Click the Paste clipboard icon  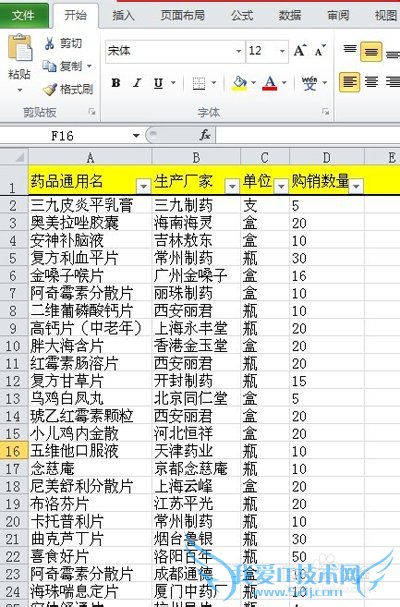point(20,49)
